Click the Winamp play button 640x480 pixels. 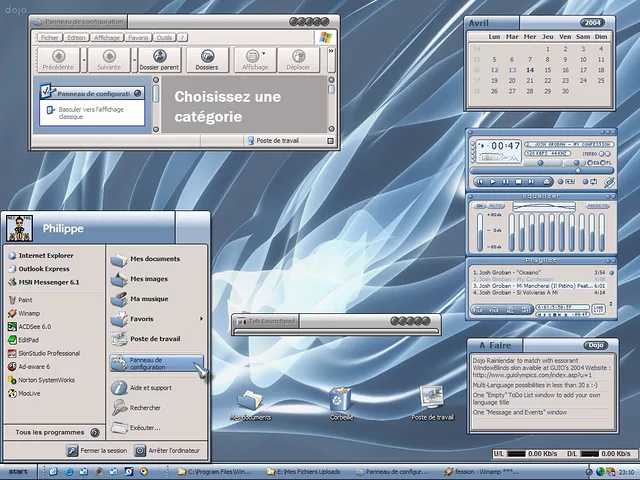click(493, 181)
